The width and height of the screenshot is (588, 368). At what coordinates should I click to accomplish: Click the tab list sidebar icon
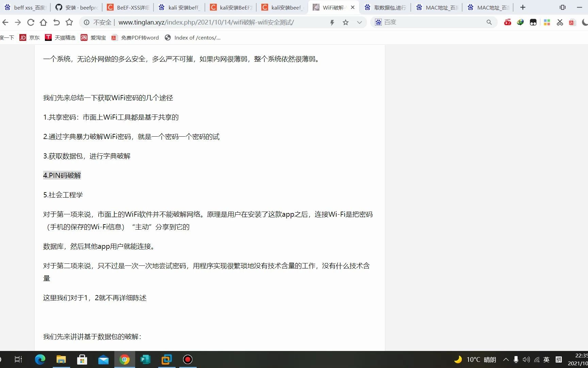click(562, 7)
